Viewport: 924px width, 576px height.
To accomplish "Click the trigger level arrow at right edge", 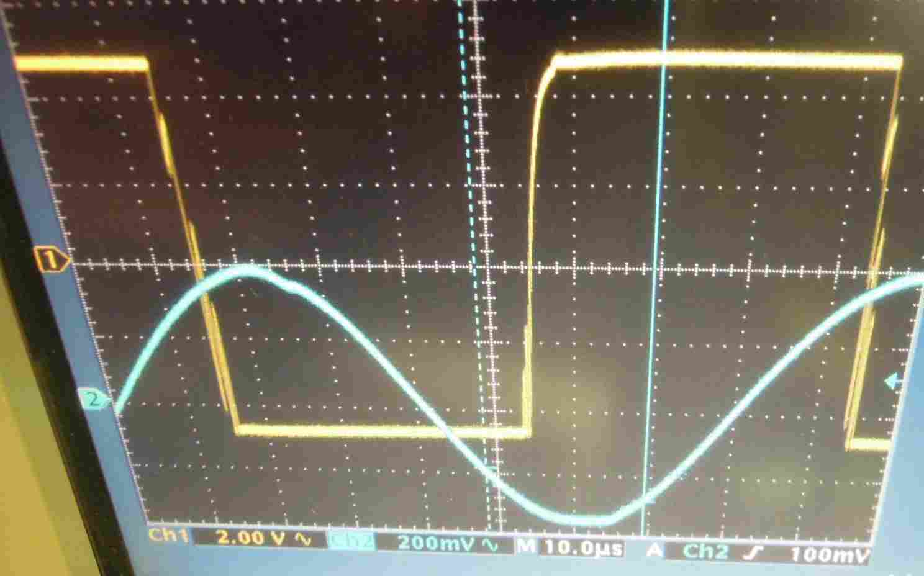I will 894,382.
